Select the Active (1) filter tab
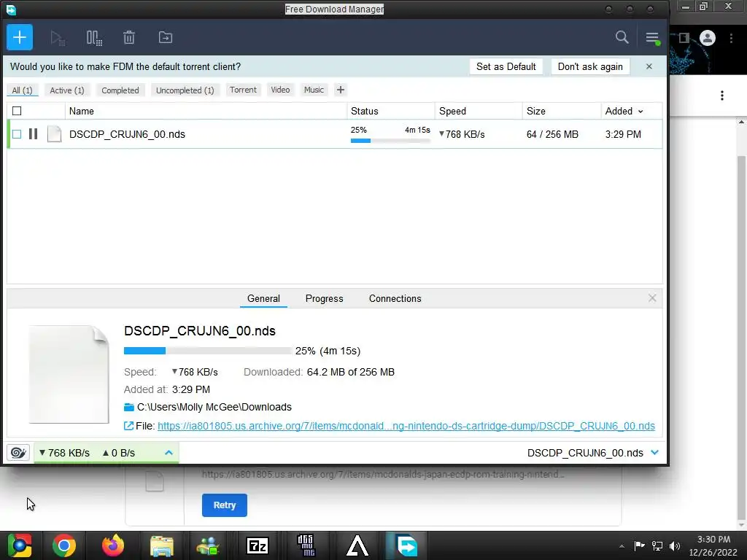Viewport: 747px width, 560px height. point(66,90)
